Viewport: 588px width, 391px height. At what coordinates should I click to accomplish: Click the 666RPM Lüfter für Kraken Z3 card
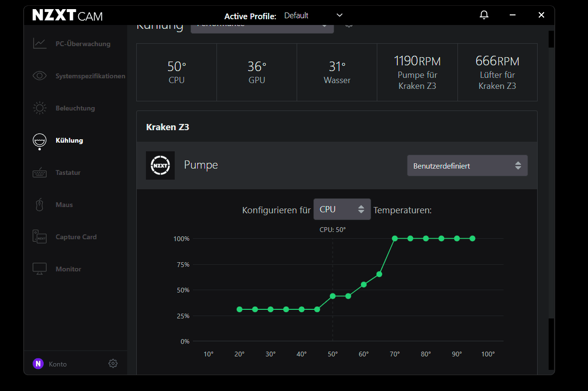497,72
